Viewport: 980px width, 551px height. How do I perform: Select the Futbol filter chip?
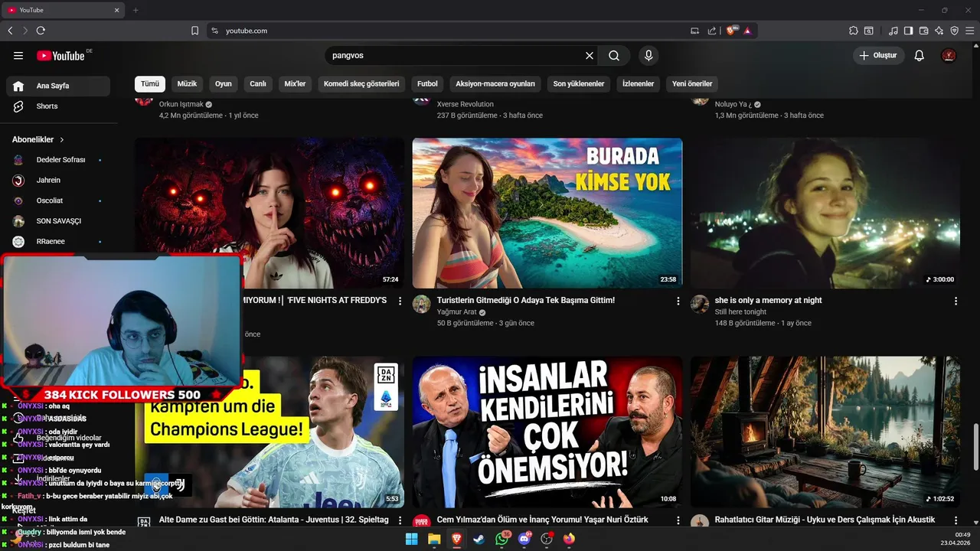pyautogui.click(x=427, y=83)
